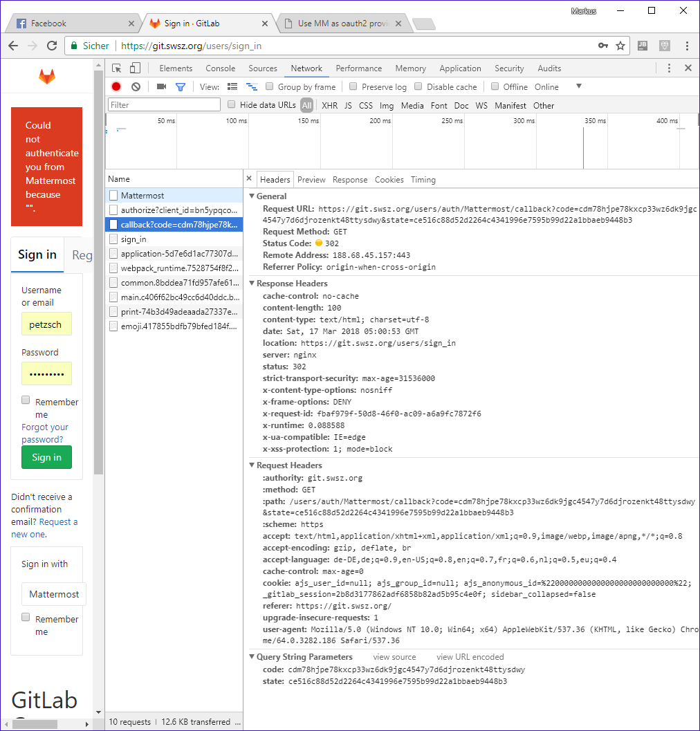The image size is (700, 731).
Task: Toggle the device toolbar icon
Action: [136, 68]
